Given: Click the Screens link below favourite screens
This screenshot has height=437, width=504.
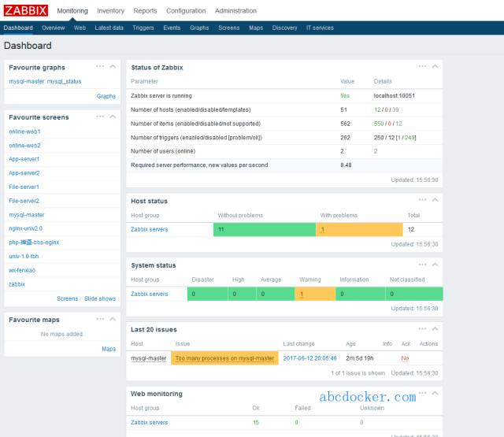Looking at the screenshot, I should pyautogui.click(x=67, y=298).
